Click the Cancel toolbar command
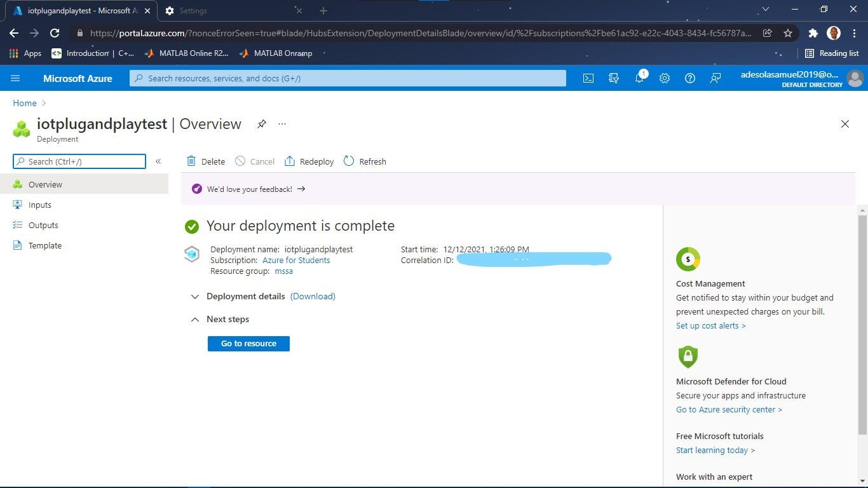868x488 pixels. coord(255,161)
